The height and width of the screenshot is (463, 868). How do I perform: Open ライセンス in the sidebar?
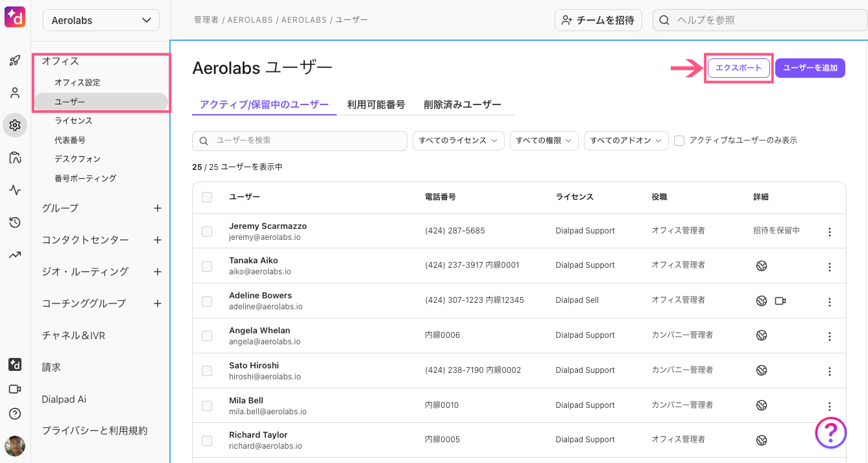[73, 121]
